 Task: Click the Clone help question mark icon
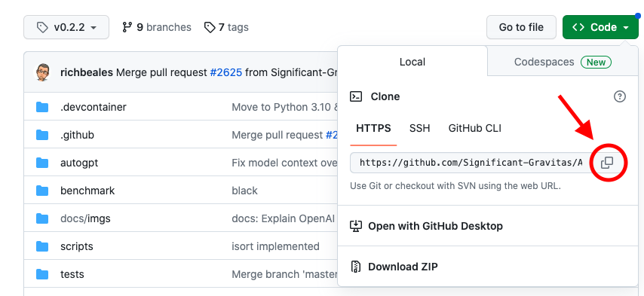click(x=619, y=96)
